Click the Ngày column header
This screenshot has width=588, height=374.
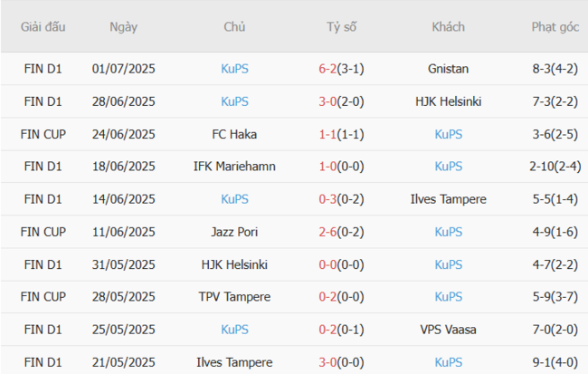point(124,27)
